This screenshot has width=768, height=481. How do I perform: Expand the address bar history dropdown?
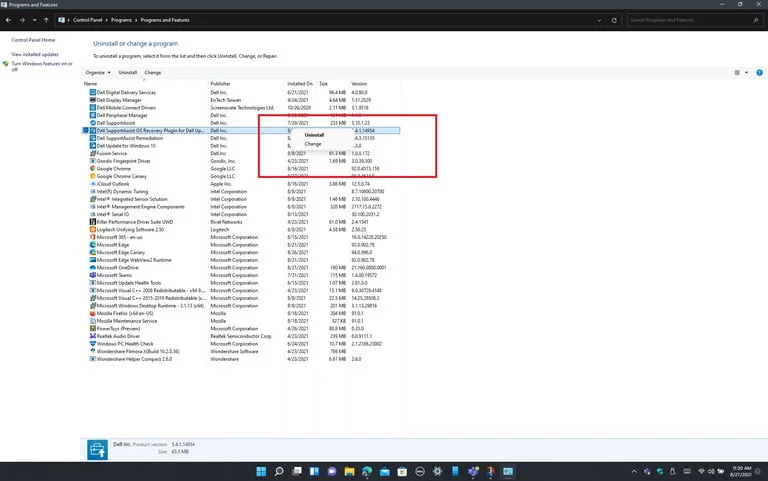point(599,20)
